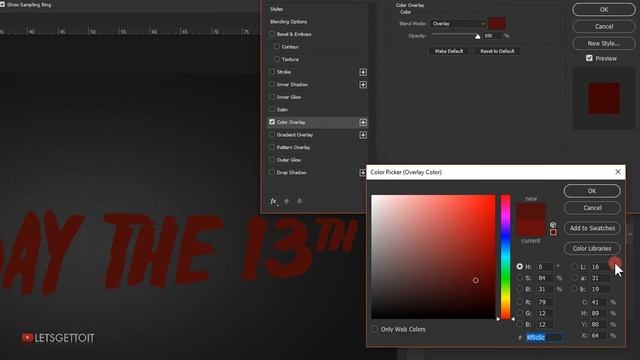Enable the Pattern Overlay checkbox

(272, 147)
